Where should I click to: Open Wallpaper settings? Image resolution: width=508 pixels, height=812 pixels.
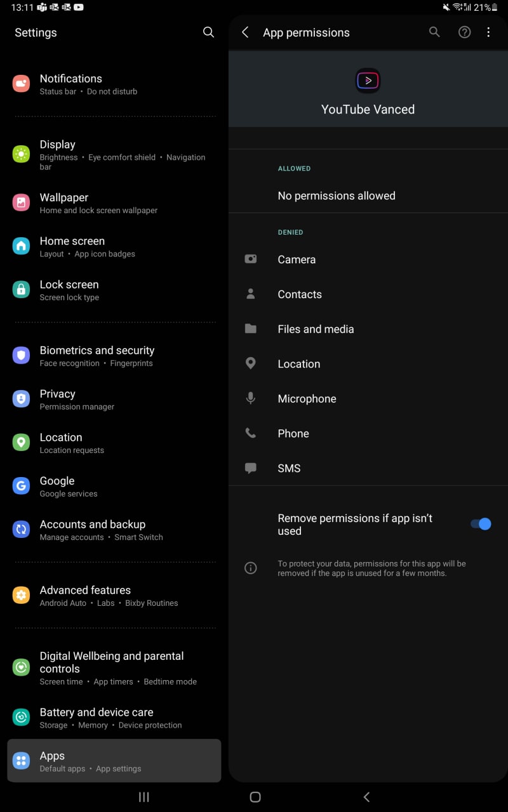point(114,203)
